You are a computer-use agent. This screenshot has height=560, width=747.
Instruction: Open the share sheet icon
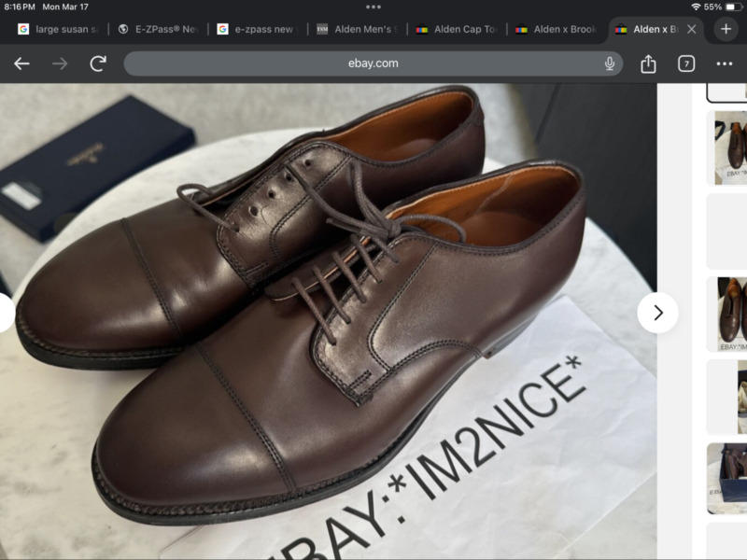pos(648,64)
